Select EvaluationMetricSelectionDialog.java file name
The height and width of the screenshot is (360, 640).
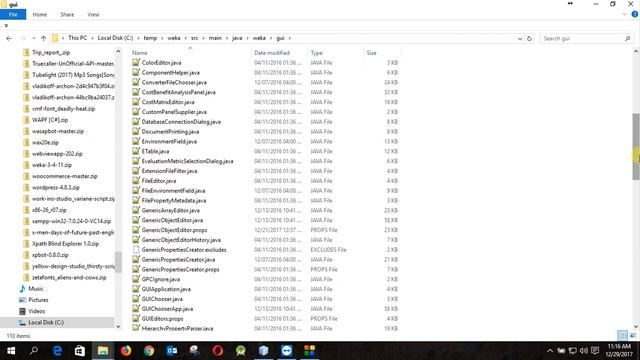click(x=187, y=161)
